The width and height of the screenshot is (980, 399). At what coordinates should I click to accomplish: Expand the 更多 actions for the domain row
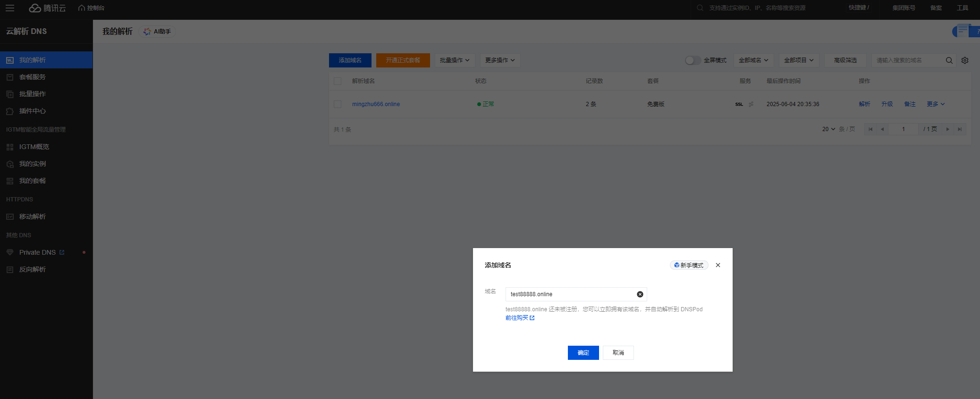[935, 104]
